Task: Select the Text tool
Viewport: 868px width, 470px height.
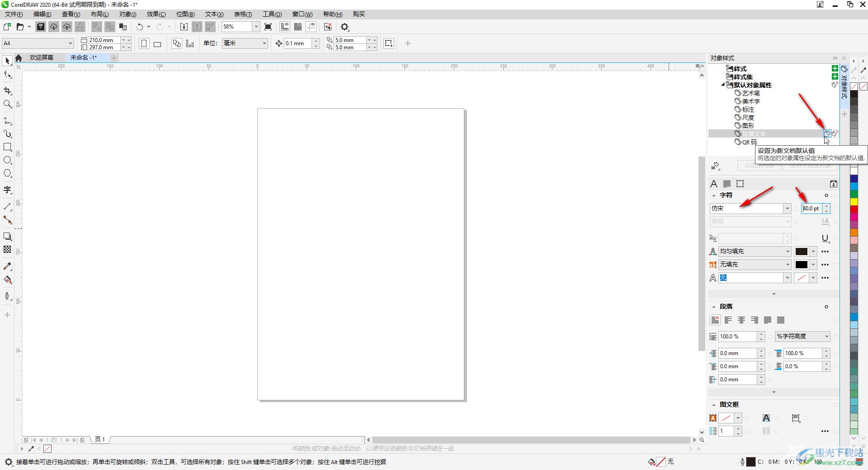Action: [7, 190]
